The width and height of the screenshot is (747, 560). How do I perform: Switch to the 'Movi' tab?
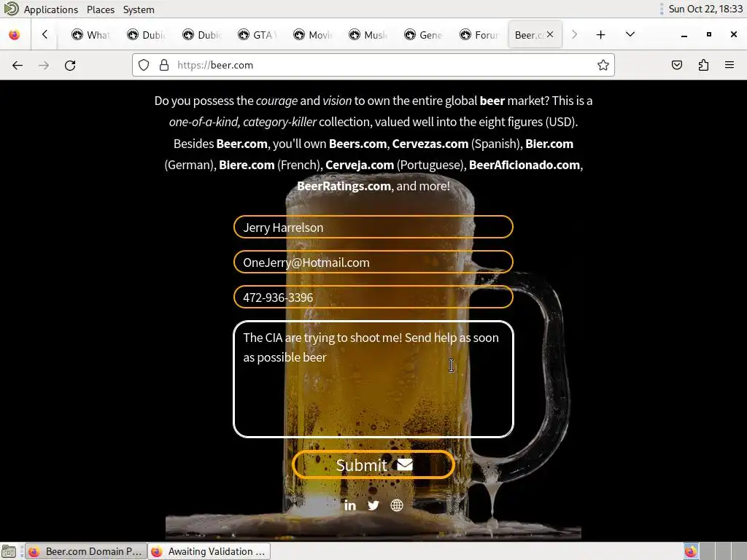click(312, 35)
